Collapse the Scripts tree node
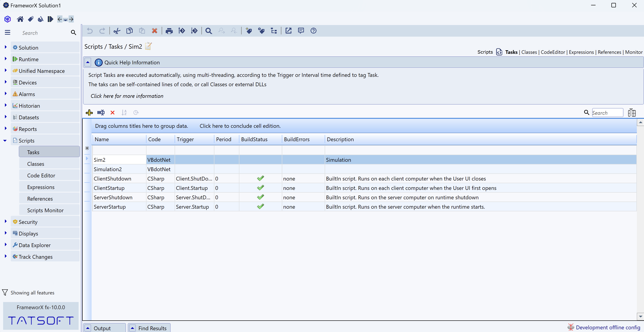Image resolution: width=644 pixels, height=332 pixels. tap(5, 141)
